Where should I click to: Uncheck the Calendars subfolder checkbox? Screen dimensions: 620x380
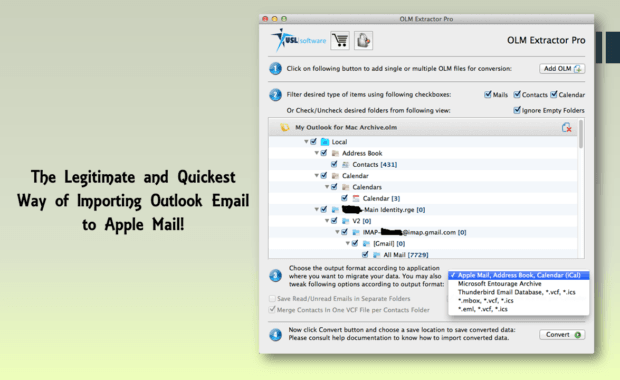coord(334,187)
